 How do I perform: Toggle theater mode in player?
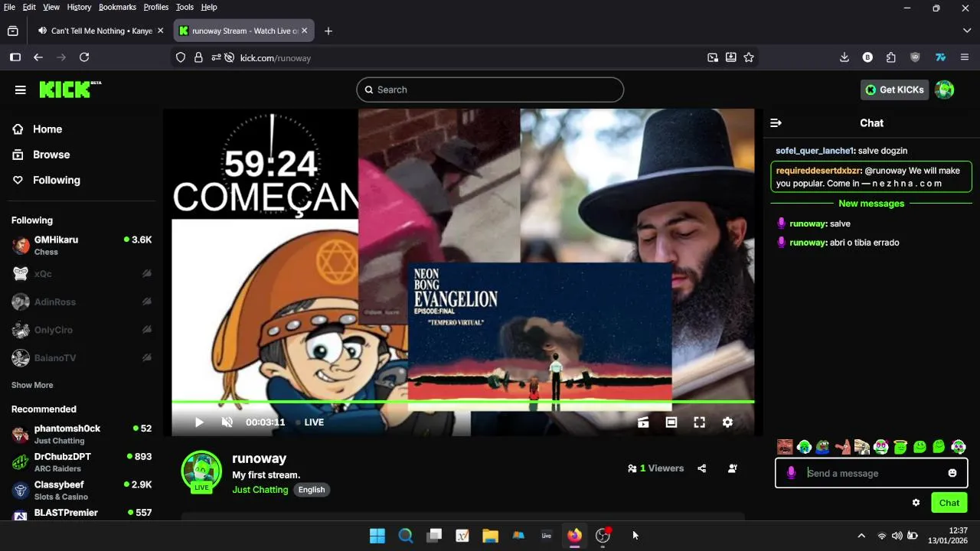click(671, 422)
